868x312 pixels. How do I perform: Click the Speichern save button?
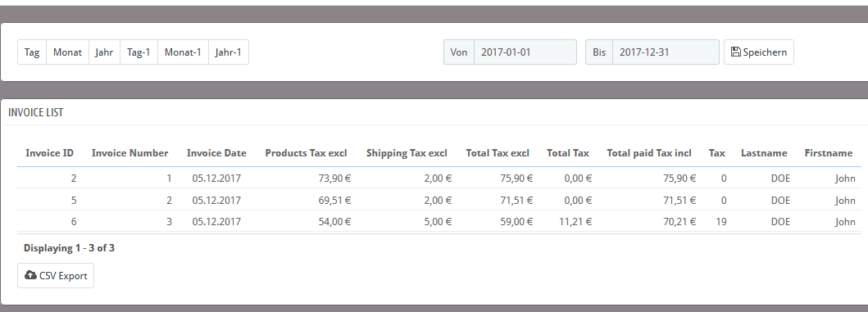pos(758,52)
